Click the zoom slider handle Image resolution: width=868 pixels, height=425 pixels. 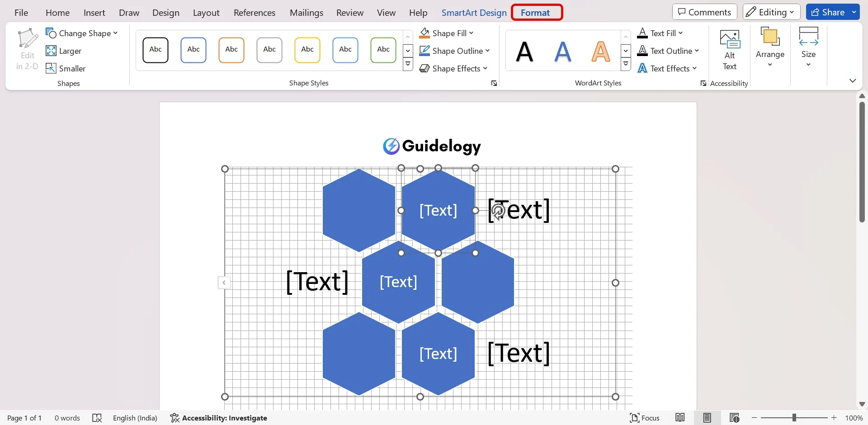794,418
